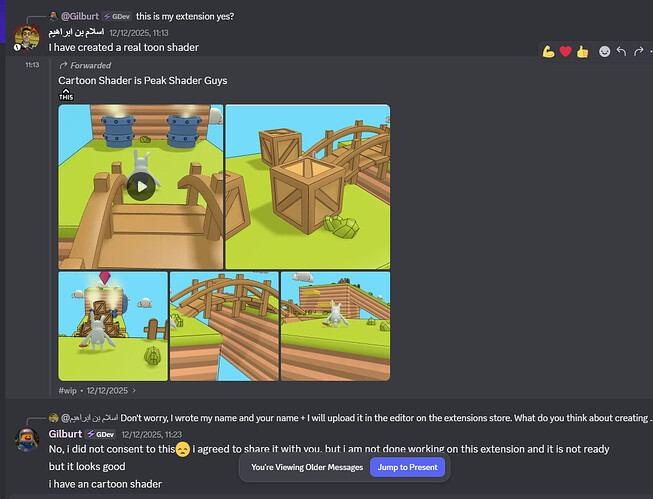The width and height of the screenshot is (653, 499).
Task: Click the Jump to Present button
Action: click(407, 467)
